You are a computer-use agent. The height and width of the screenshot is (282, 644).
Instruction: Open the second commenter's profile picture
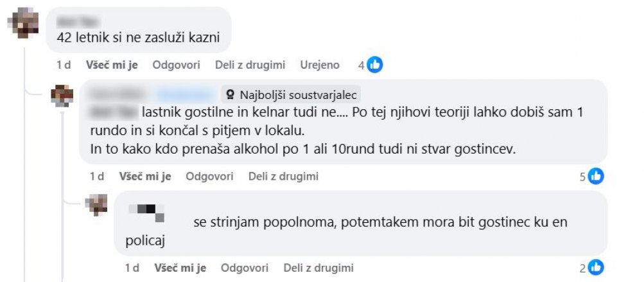click(x=62, y=96)
